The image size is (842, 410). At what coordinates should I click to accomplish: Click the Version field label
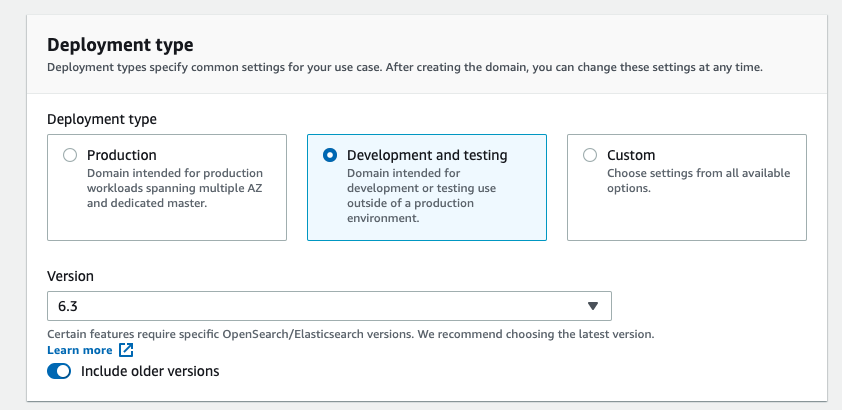[x=70, y=276]
